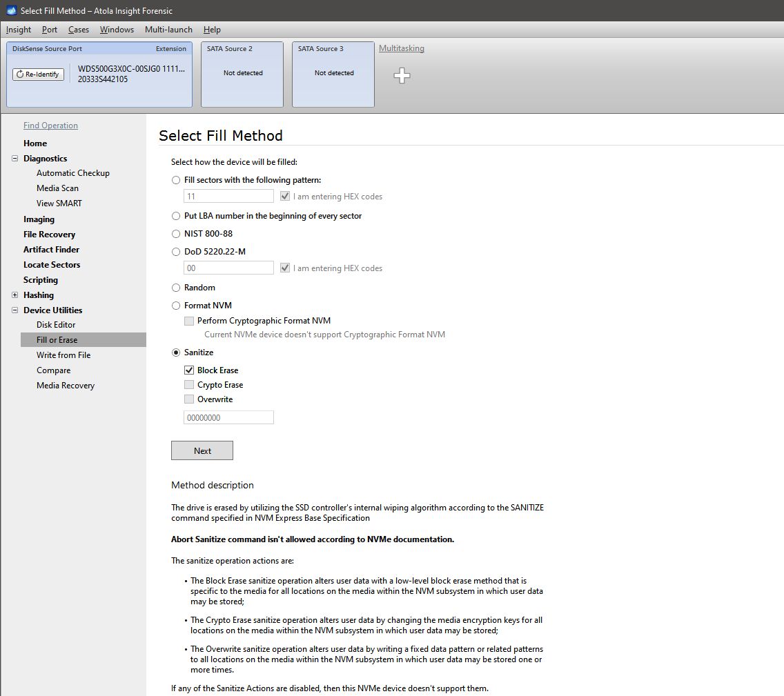Open the Port menu
Viewport: 784px width, 696px height.
click(x=50, y=30)
